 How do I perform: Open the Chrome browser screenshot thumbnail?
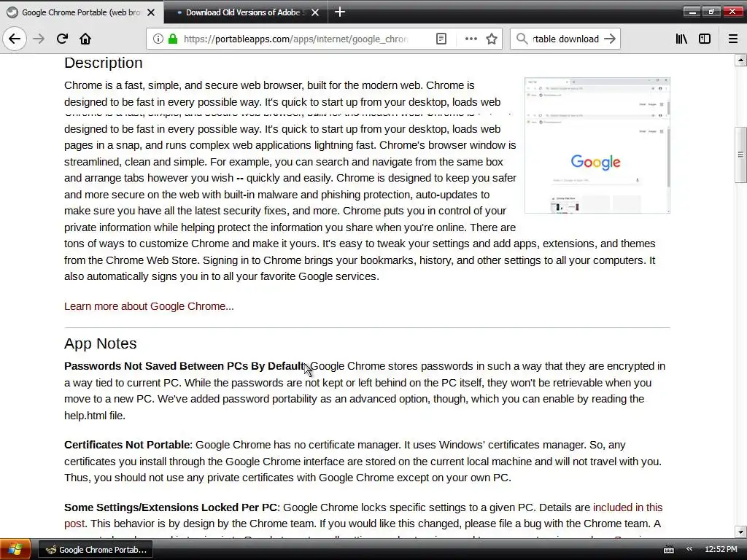pyautogui.click(x=597, y=145)
